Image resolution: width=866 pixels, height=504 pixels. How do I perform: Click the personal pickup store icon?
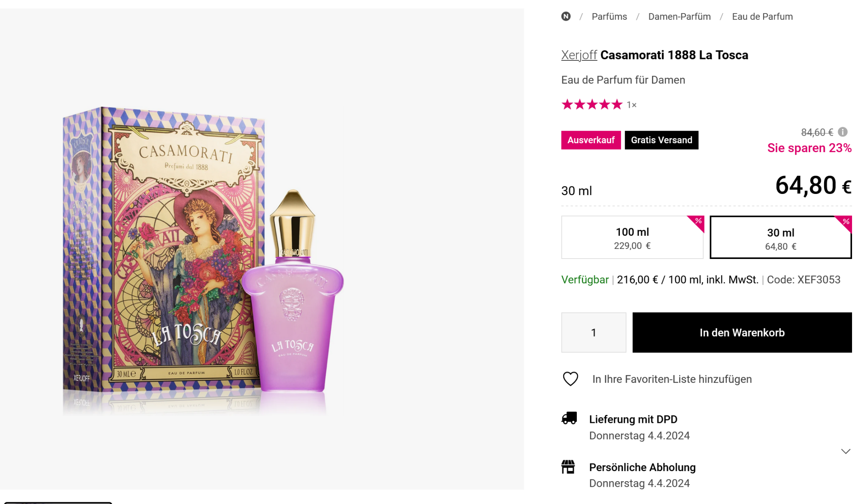(x=568, y=467)
